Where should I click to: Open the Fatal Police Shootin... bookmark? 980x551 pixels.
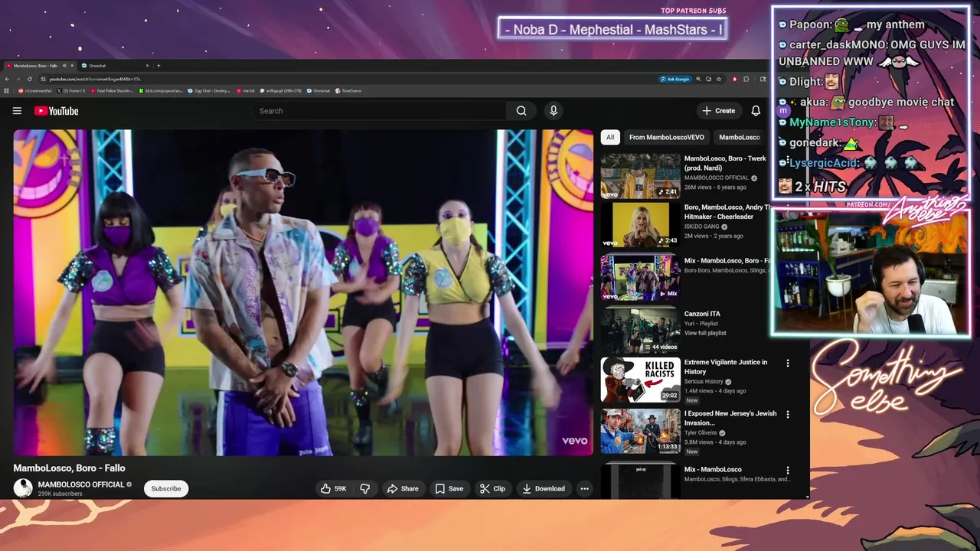pos(112,90)
